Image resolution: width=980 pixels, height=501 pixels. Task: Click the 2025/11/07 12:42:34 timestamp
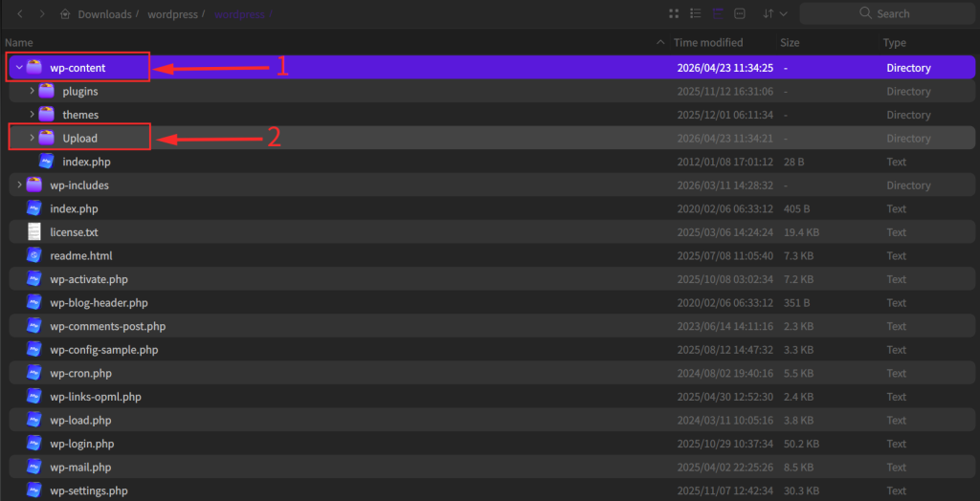coord(725,491)
